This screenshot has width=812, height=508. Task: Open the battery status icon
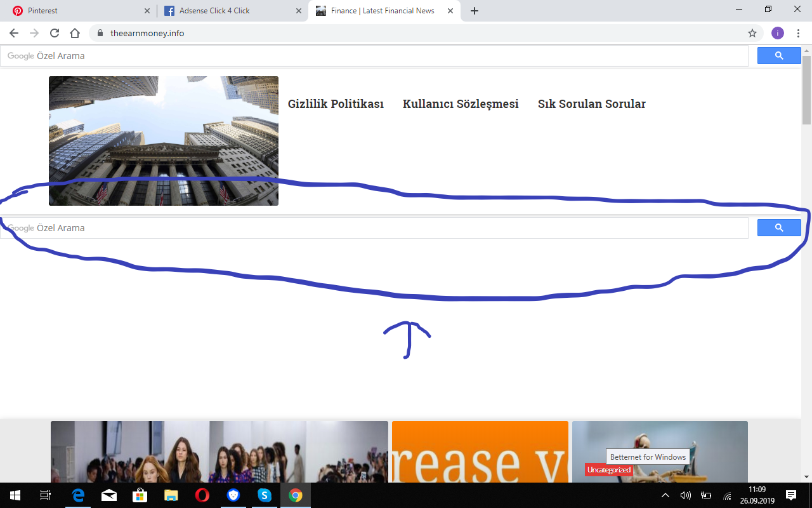tap(706, 495)
